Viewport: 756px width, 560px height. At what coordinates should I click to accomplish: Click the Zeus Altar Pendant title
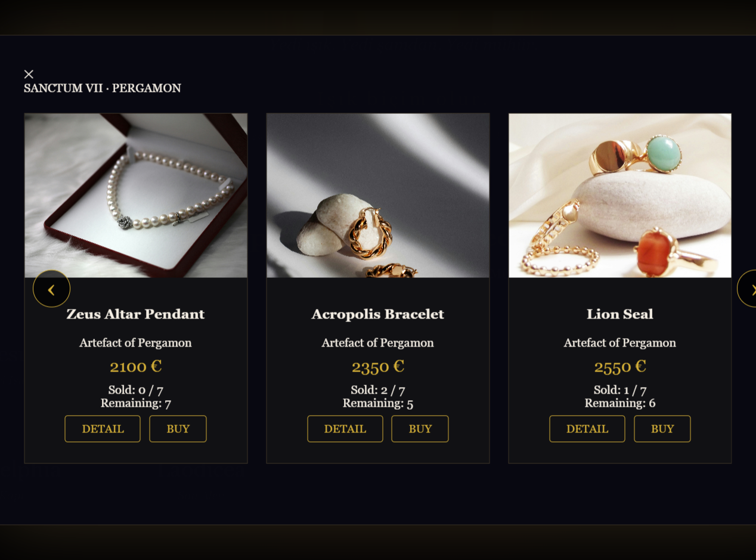[135, 314]
